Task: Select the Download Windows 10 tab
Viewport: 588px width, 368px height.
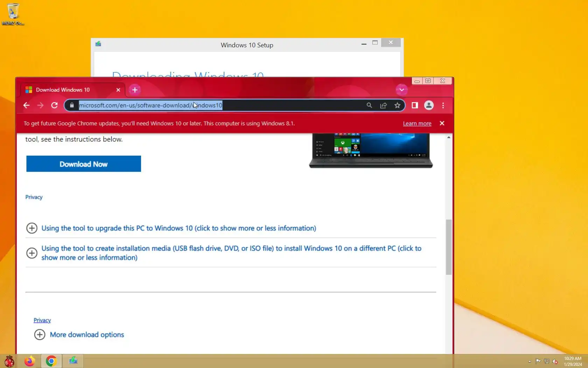Action: tap(73, 90)
